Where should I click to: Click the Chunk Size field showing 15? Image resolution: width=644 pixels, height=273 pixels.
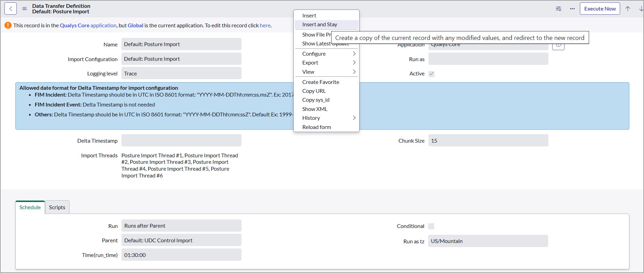[488, 140]
